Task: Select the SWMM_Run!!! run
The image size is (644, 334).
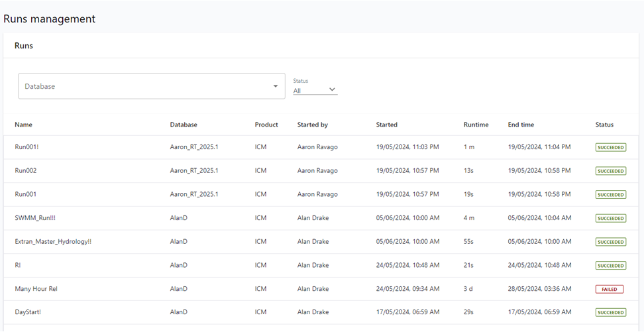Action: pyautogui.click(x=34, y=218)
